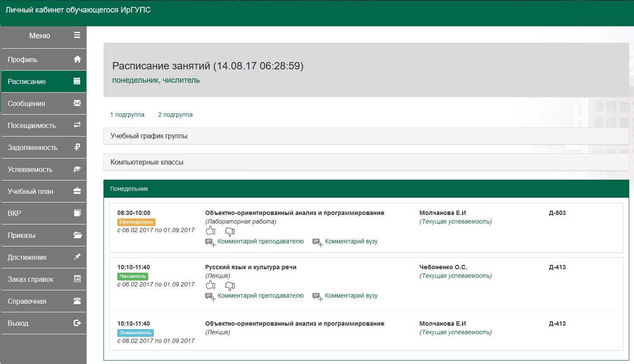Go to Достижения in the sidebar
Viewport: 634px width, 364px height.
[x=44, y=257]
